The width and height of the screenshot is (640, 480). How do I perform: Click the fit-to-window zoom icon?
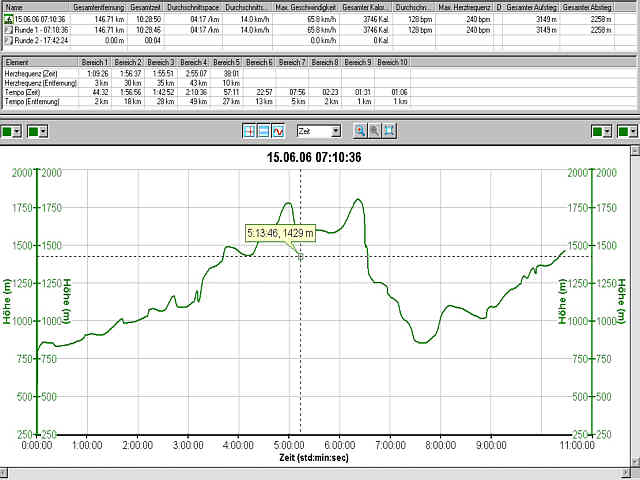[389, 131]
